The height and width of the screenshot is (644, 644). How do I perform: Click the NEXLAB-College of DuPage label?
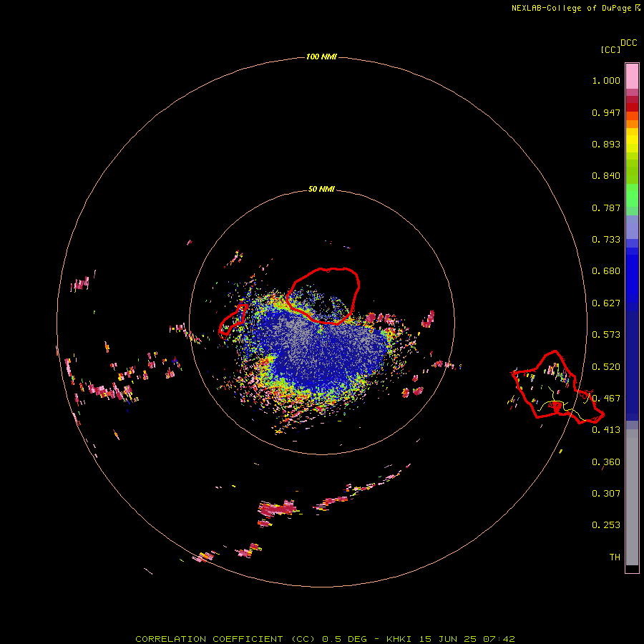tap(576, 8)
